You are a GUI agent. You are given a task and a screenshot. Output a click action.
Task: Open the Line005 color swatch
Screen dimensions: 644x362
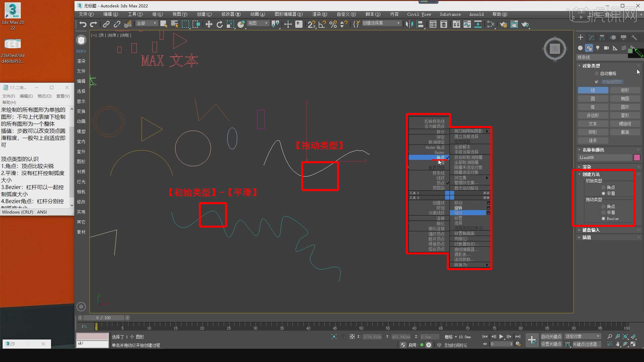pyautogui.click(x=637, y=157)
